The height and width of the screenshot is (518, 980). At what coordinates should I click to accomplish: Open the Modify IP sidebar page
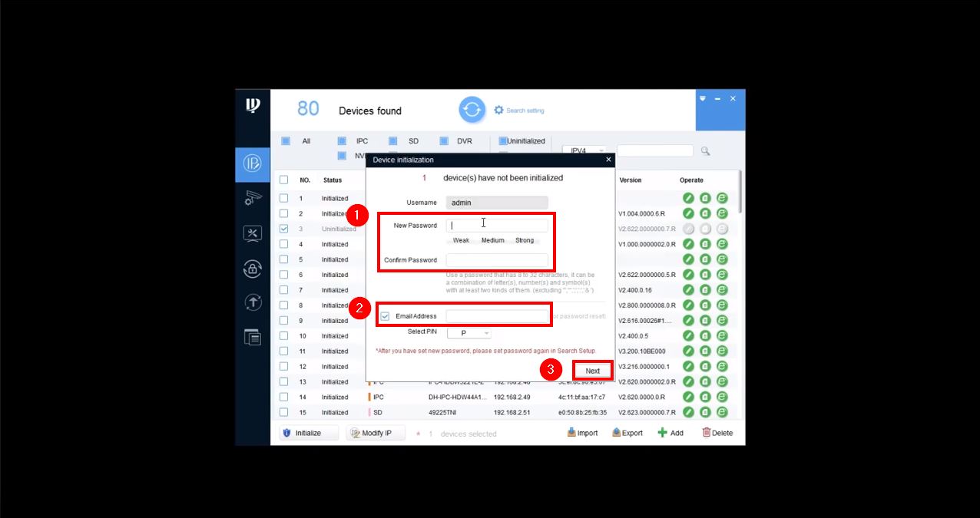(253, 163)
